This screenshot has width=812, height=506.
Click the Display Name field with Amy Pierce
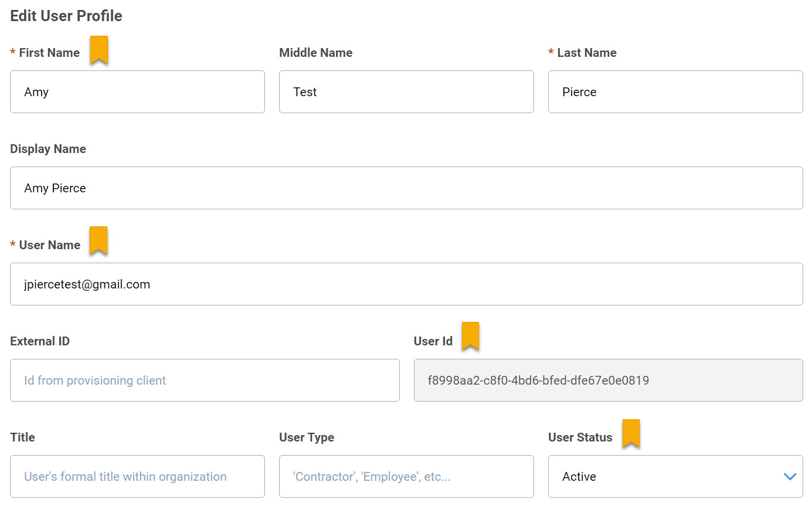(406, 188)
